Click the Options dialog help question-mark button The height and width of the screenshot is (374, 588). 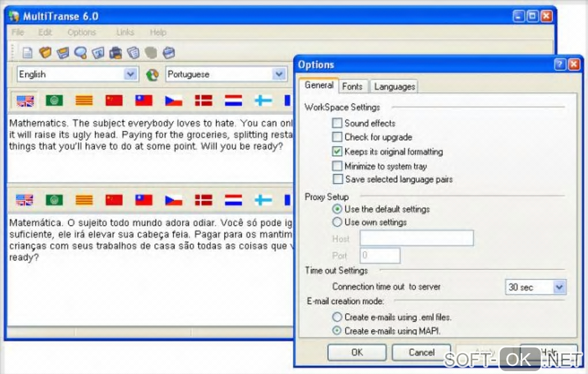point(560,65)
